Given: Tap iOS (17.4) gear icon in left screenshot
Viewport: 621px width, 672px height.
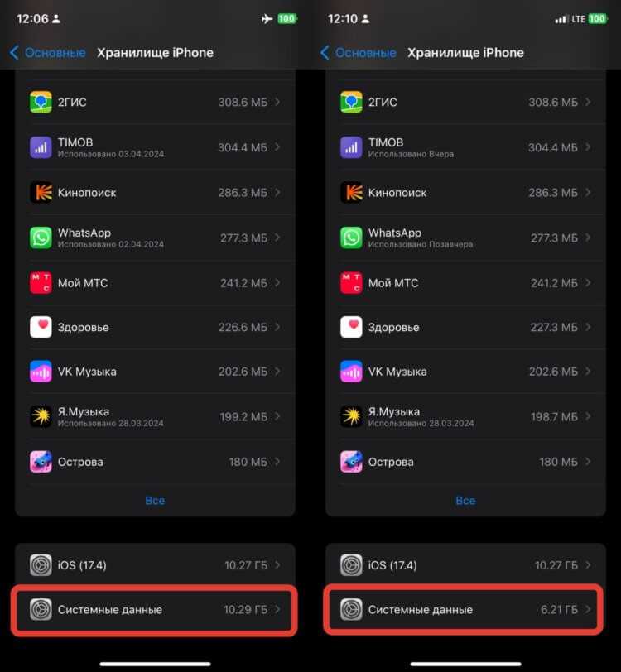Looking at the screenshot, I should [x=41, y=565].
